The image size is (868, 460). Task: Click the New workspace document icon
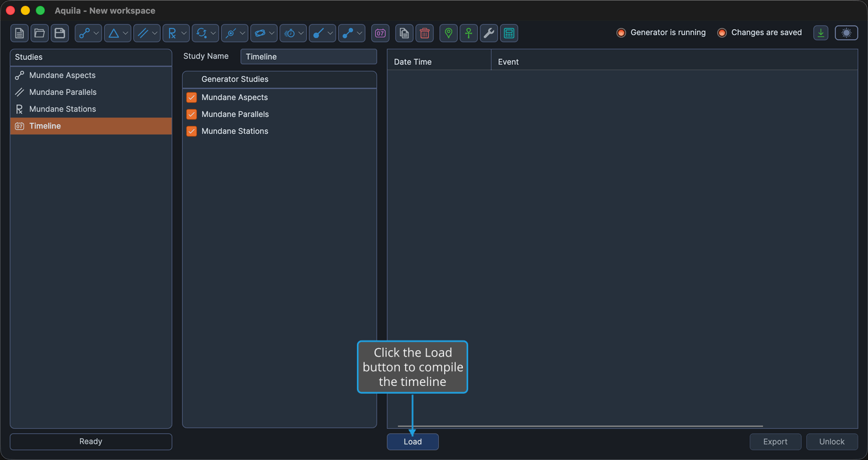tap(20, 33)
